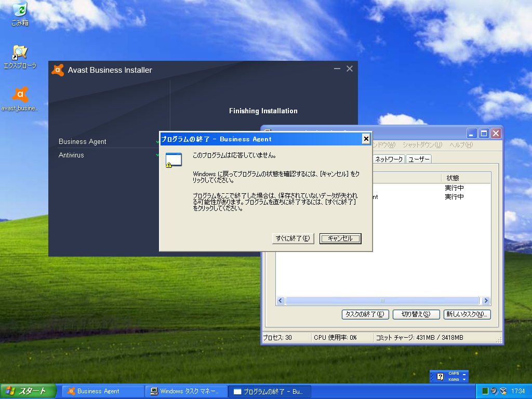Click the VirtualBox cube tray icon

pos(503,391)
